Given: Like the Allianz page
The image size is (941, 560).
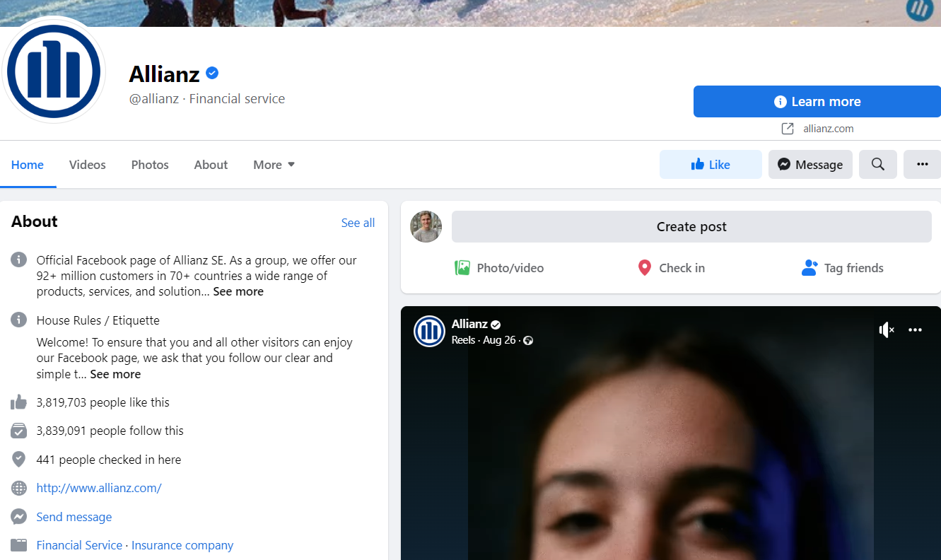Looking at the screenshot, I should point(711,164).
